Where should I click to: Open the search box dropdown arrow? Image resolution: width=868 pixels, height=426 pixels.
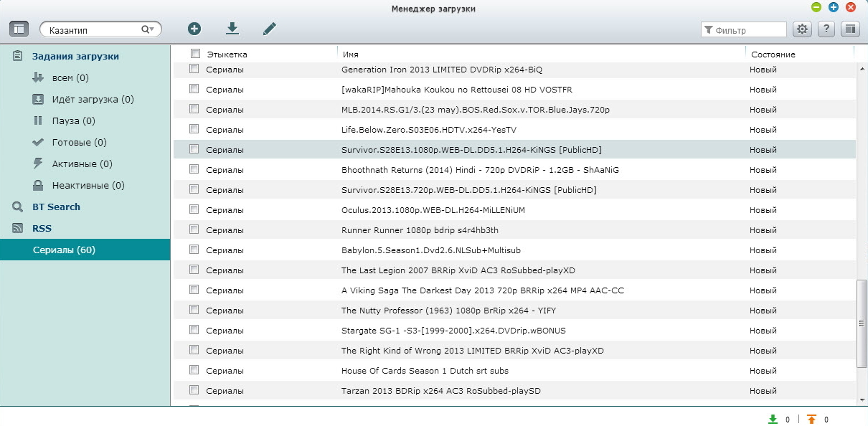(x=152, y=29)
